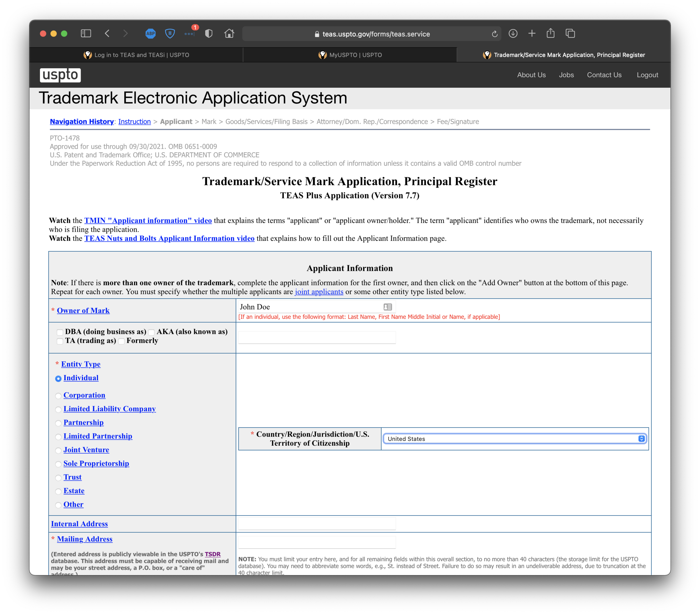Click the browser back arrow

pos(107,33)
